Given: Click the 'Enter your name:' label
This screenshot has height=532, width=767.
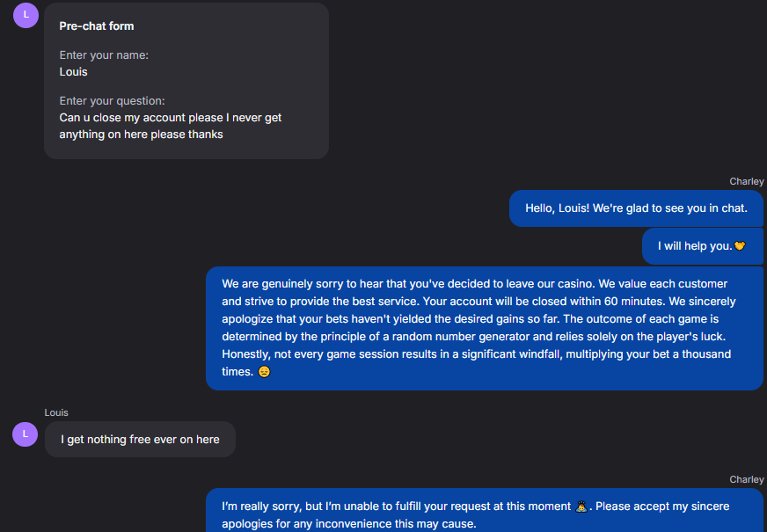Looking at the screenshot, I should [104, 55].
